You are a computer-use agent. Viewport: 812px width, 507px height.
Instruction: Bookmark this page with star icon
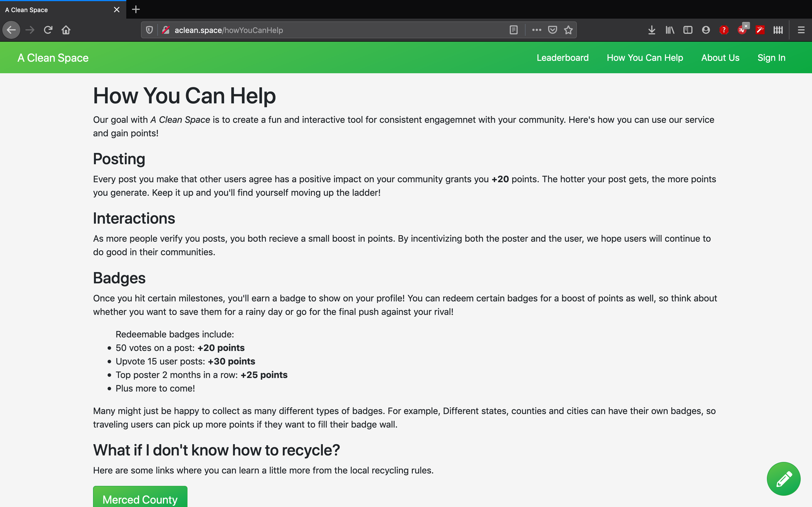(568, 30)
